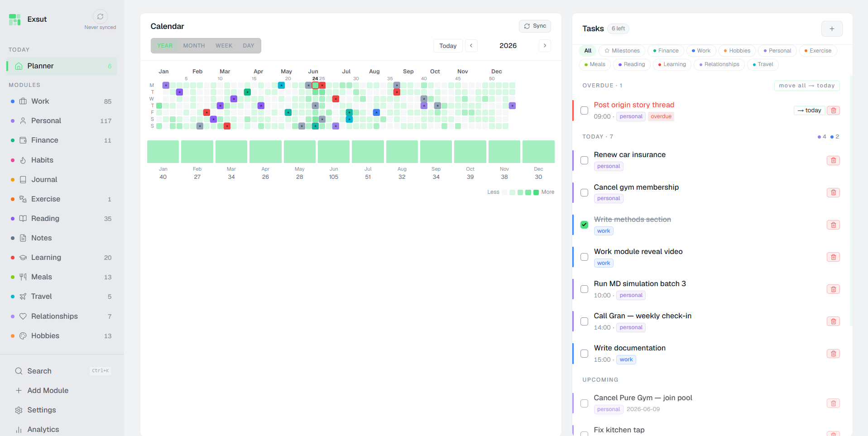
Task: Click the darkest green legend swatch
Action: (x=536, y=192)
